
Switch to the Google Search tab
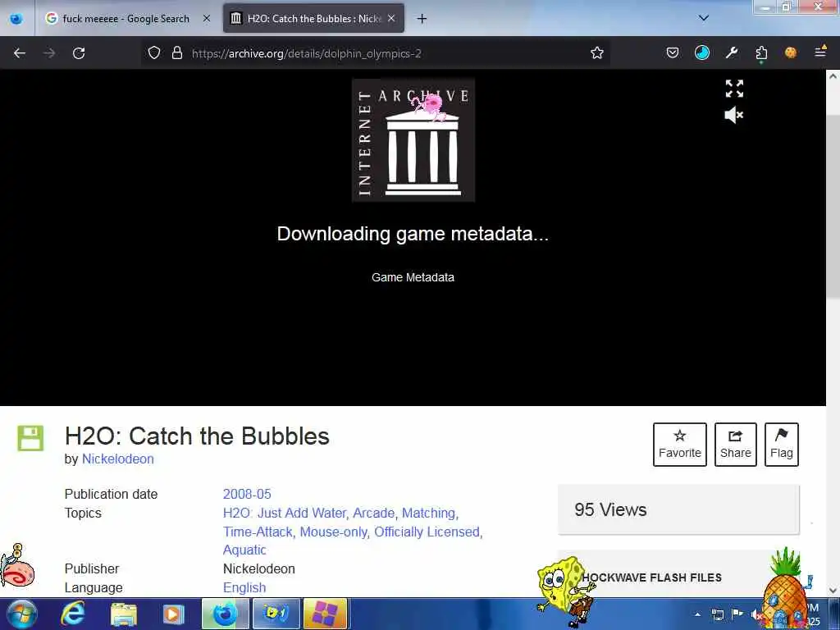pos(126,18)
